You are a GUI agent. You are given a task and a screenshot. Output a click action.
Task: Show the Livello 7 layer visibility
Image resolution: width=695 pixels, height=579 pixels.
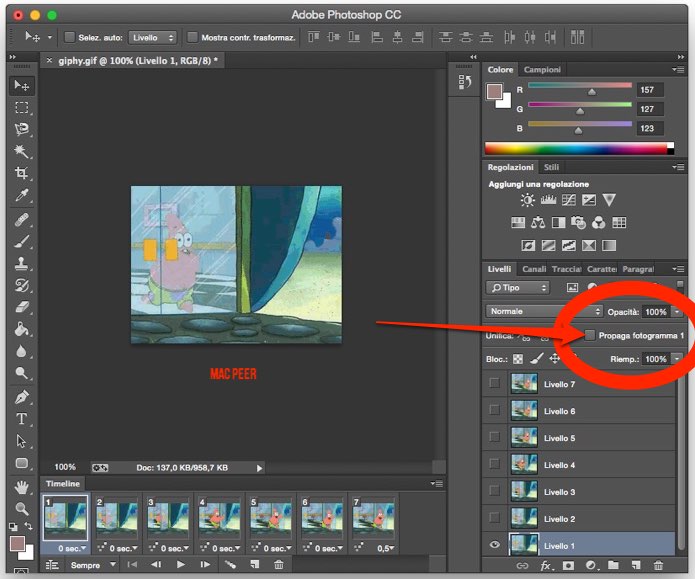pos(493,384)
